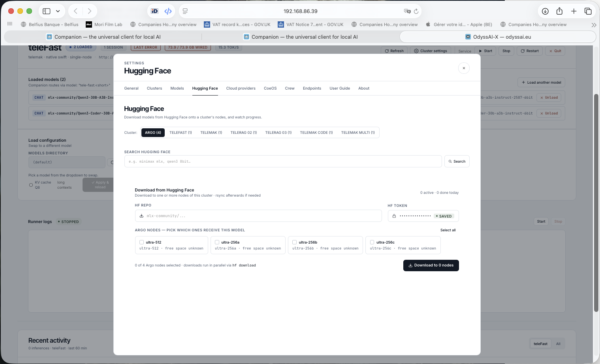Toggle the Safari sidebar icon

(47, 11)
